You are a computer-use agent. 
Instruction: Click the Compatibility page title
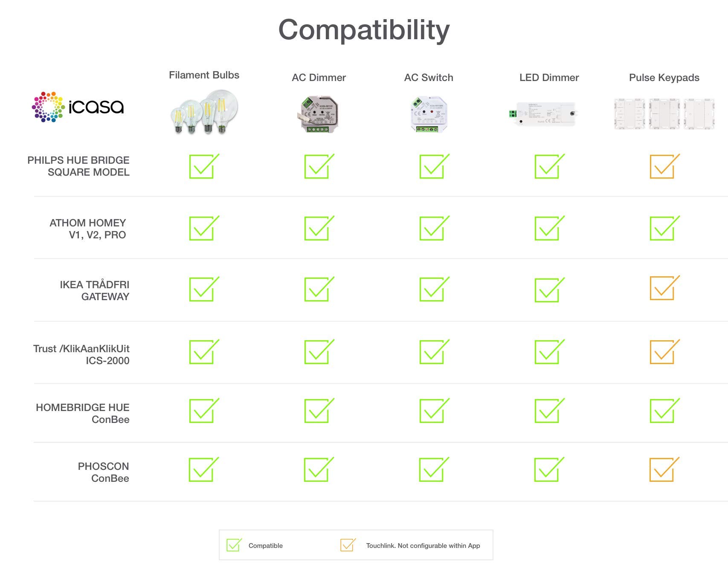coord(364,30)
